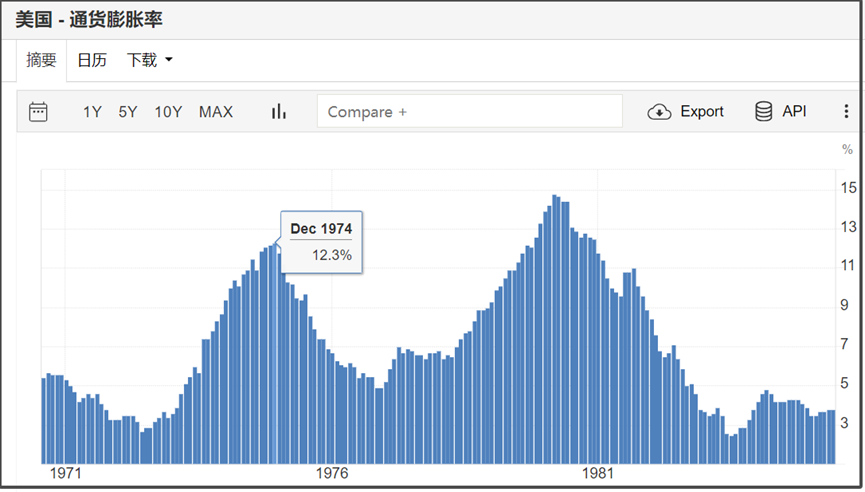
Task: Select the 5Y time range
Action: click(127, 112)
